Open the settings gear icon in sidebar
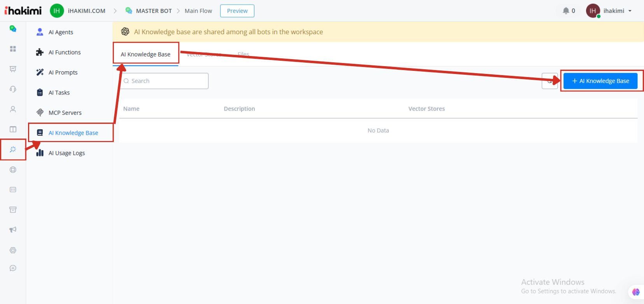This screenshot has width=644, height=304. [13, 250]
